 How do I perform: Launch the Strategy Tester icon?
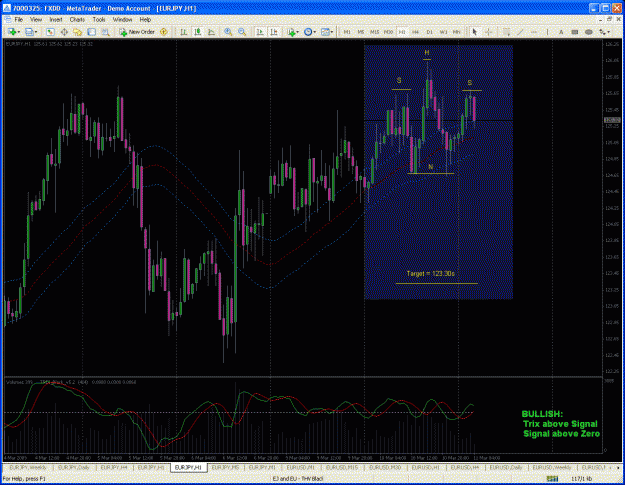tap(105, 32)
